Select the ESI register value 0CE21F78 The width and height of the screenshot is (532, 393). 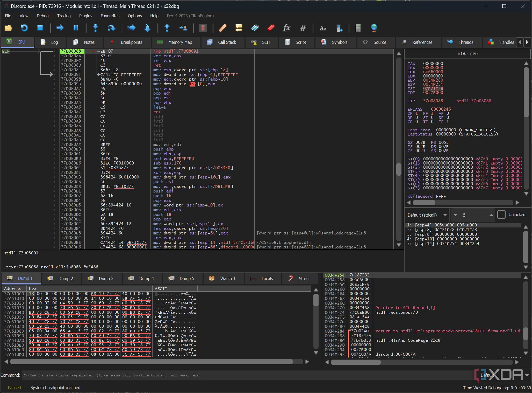pyautogui.click(x=433, y=89)
